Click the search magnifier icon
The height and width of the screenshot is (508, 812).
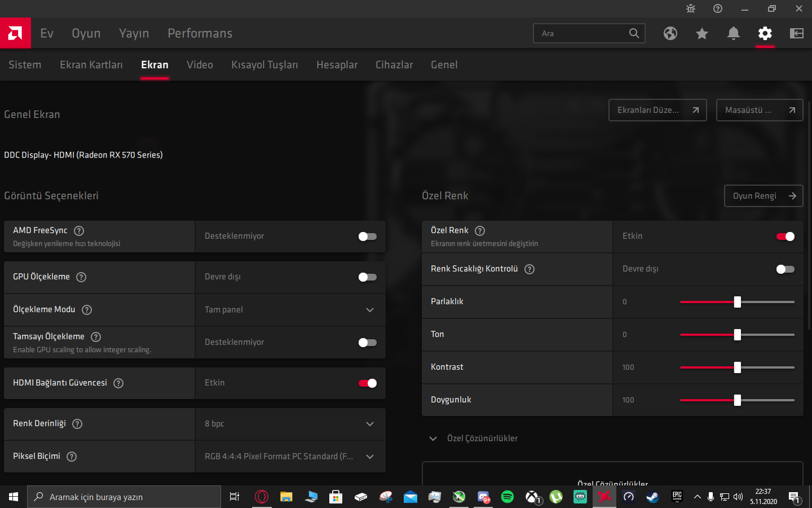(634, 33)
